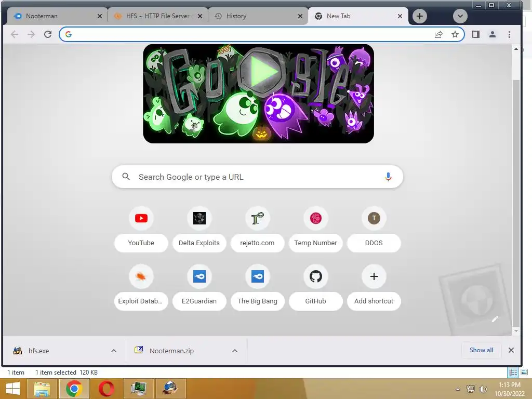532x399 pixels.
Task: Click the rejetto.com label
Action: 257,243
